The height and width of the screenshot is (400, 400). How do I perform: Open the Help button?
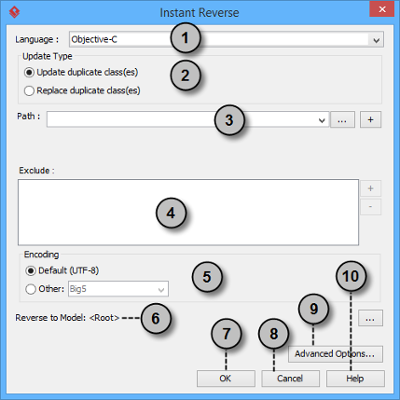tap(355, 379)
